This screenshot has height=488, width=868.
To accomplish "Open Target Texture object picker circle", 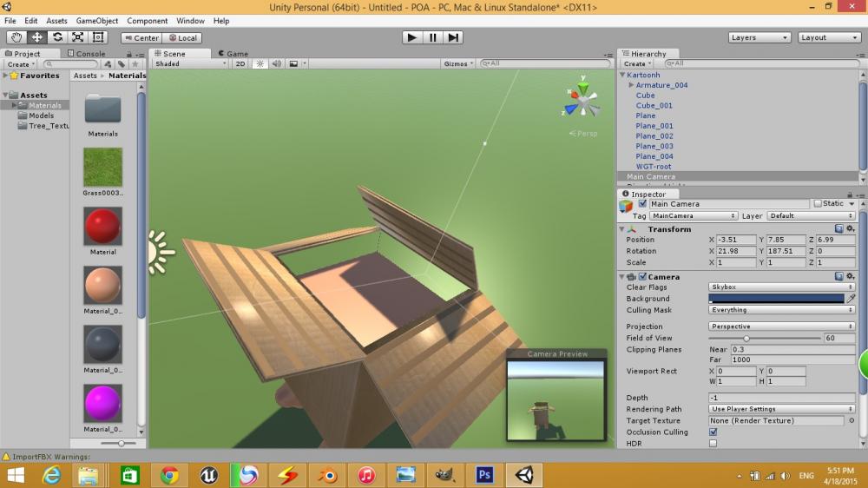I will [x=852, y=420].
